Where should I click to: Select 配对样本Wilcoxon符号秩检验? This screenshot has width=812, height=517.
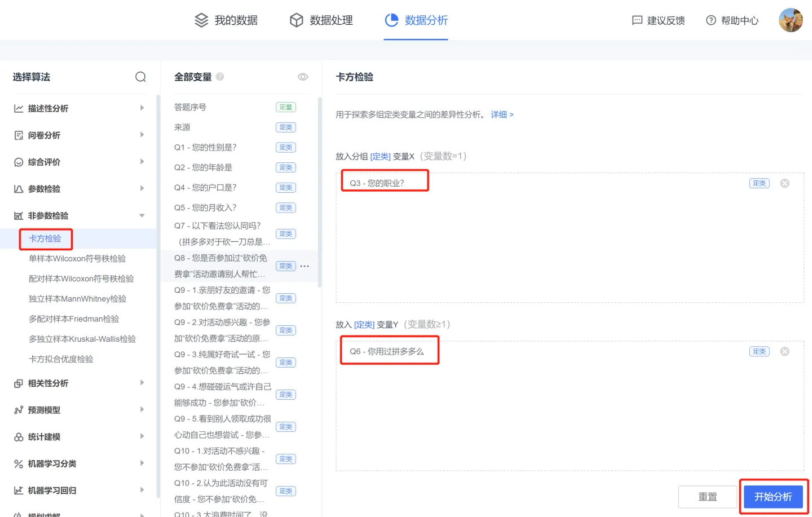(81, 279)
